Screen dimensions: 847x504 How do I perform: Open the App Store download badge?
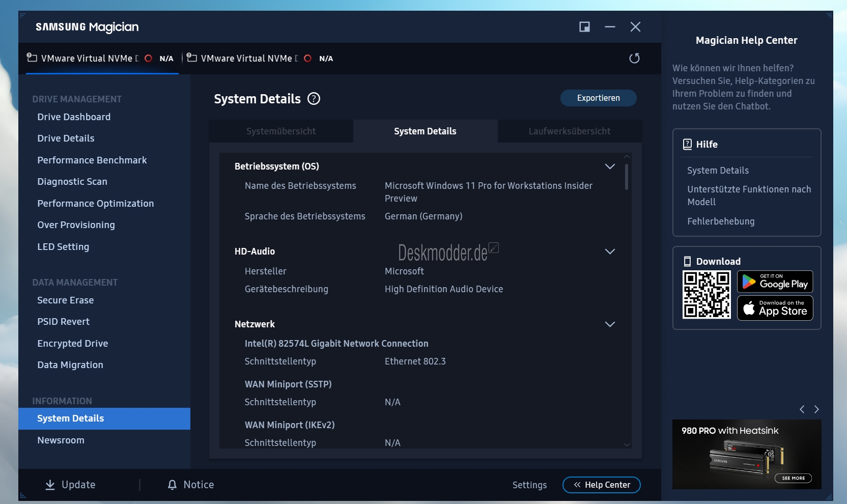pos(775,308)
